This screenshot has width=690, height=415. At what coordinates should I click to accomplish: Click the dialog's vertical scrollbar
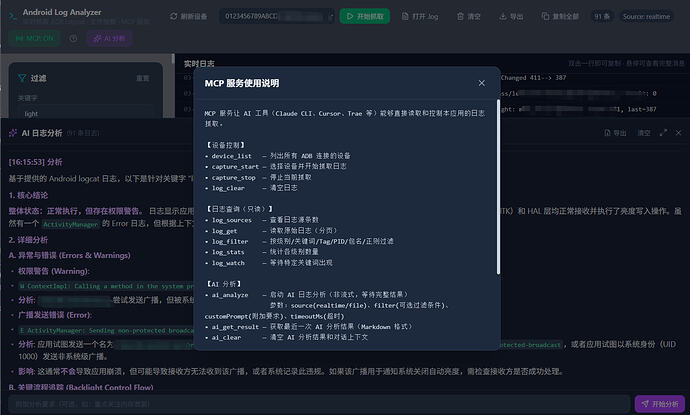click(498, 187)
